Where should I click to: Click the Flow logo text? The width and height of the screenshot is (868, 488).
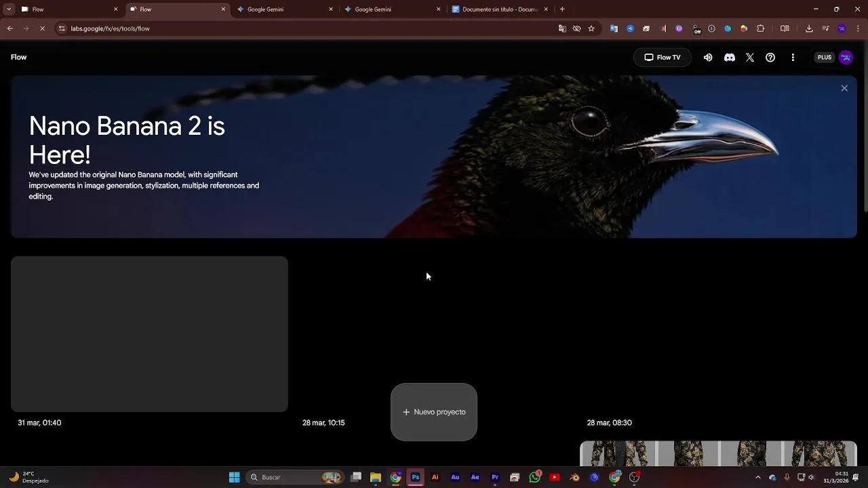pos(19,58)
